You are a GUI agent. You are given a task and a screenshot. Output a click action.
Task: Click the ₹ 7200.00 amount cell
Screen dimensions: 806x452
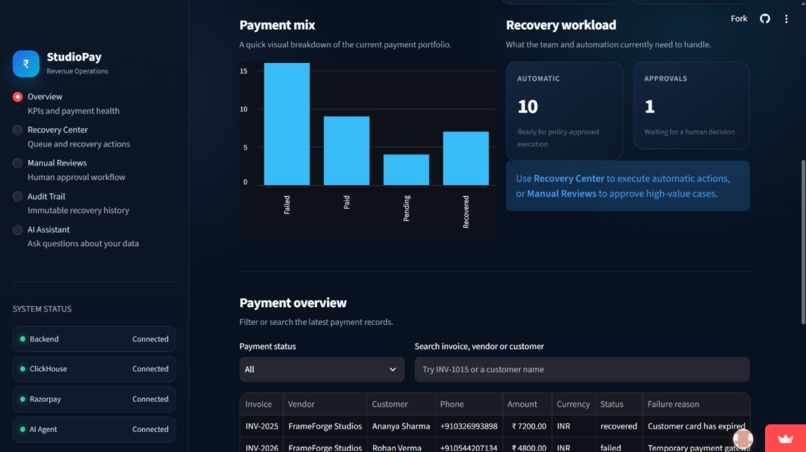529,426
